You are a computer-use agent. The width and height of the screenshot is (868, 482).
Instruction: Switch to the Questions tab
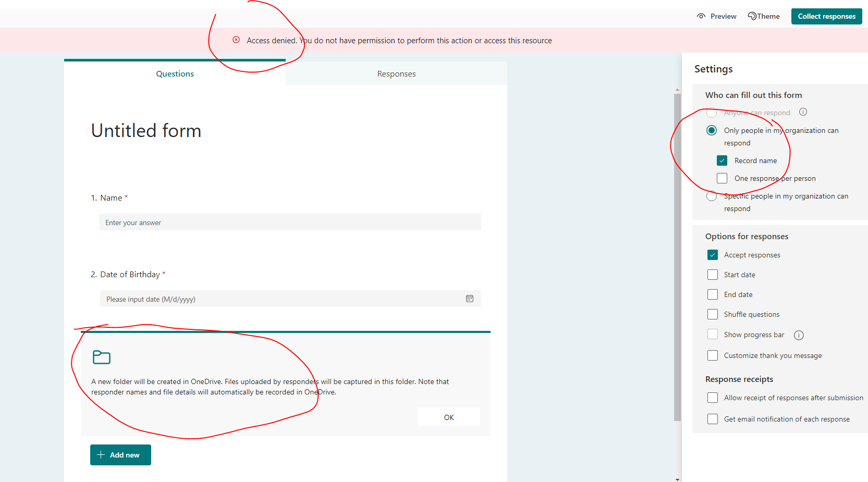175,73
